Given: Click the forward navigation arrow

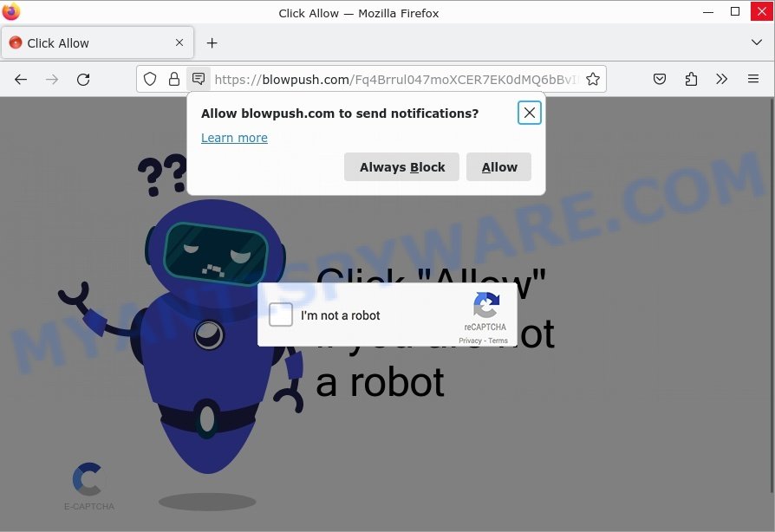Looking at the screenshot, I should (x=52, y=79).
